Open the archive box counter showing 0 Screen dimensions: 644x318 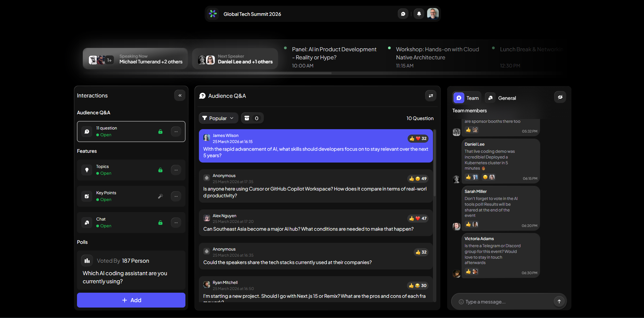[252, 118]
